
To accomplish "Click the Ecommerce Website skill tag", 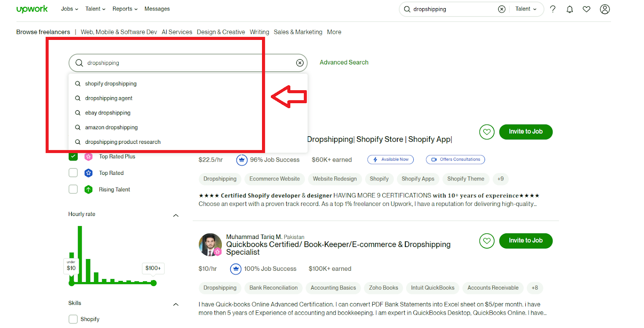I will pos(275,179).
